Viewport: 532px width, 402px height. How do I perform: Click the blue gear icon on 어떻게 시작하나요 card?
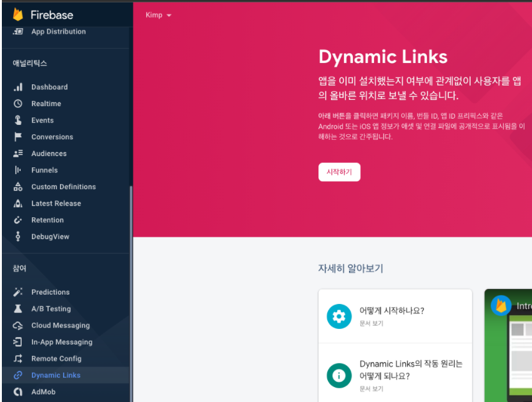[x=339, y=316]
